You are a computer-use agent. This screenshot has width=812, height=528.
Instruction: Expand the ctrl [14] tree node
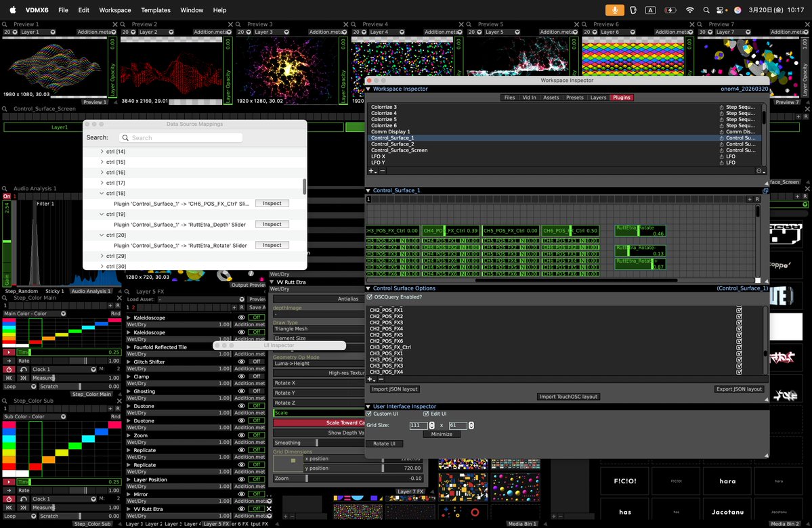102,152
